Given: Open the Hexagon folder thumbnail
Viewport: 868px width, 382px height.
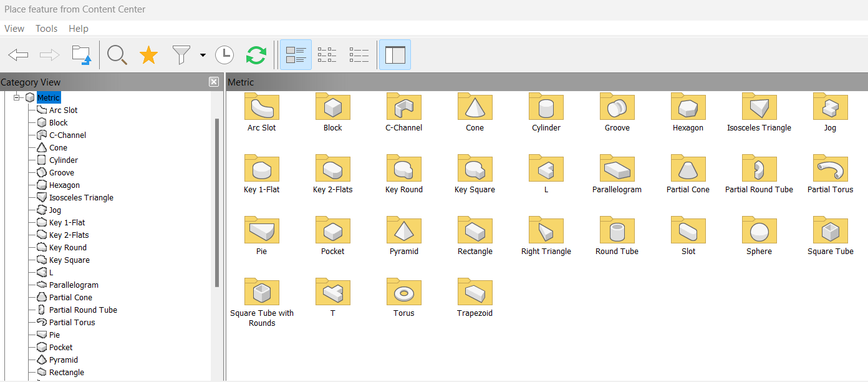Looking at the screenshot, I should [x=688, y=107].
